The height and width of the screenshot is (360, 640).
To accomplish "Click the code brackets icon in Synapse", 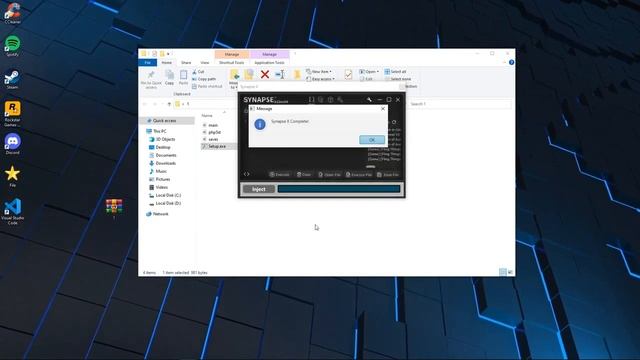I will tap(247, 174).
